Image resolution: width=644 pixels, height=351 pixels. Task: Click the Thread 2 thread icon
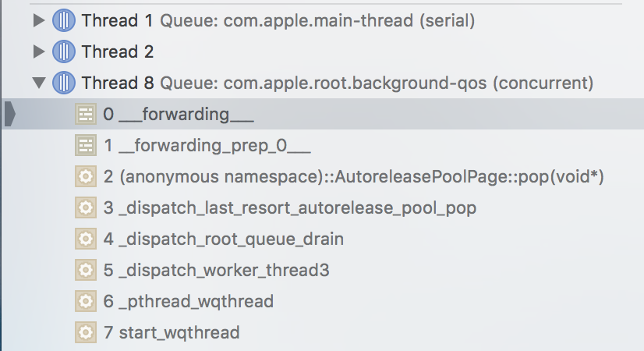pyautogui.click(x=64, y=52)
